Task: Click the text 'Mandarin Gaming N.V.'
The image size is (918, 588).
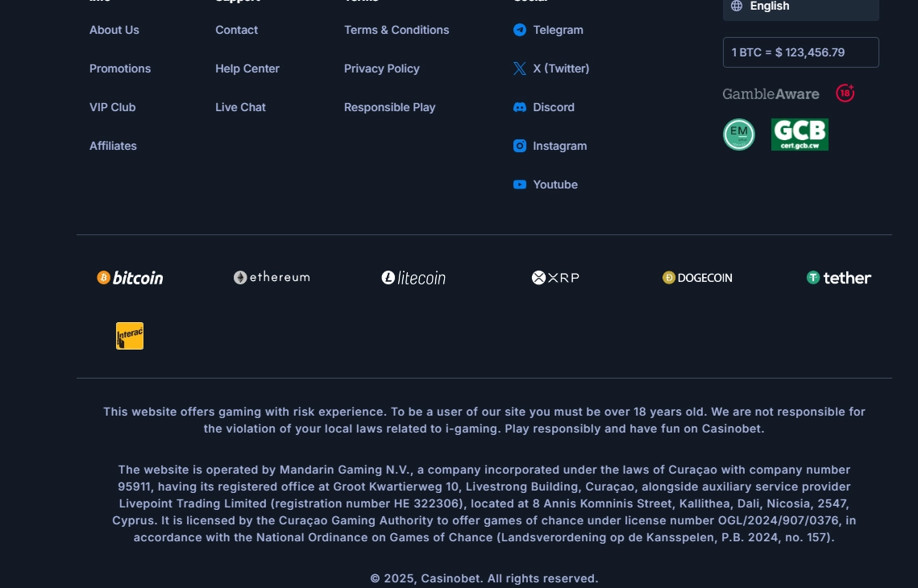Action: coord(346,470)
